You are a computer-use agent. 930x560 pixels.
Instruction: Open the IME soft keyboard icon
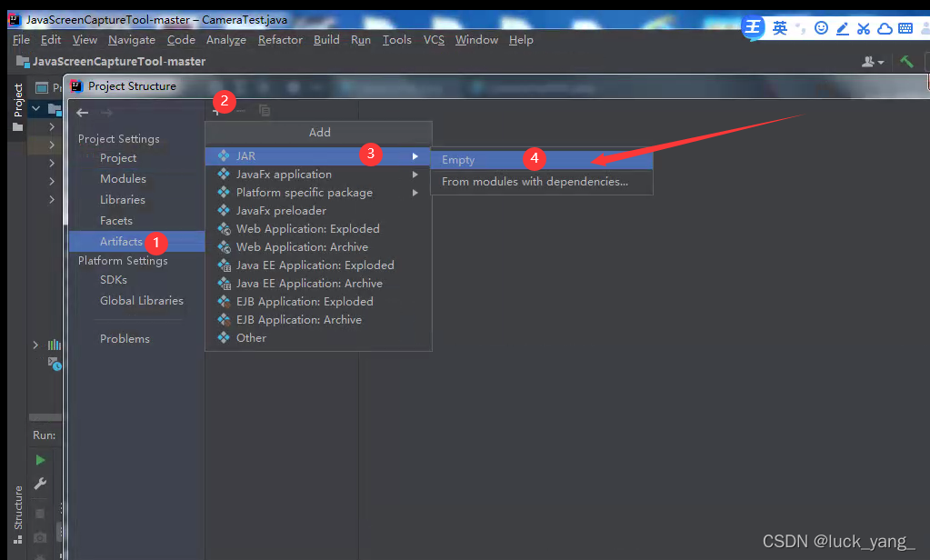click(905, 28)
